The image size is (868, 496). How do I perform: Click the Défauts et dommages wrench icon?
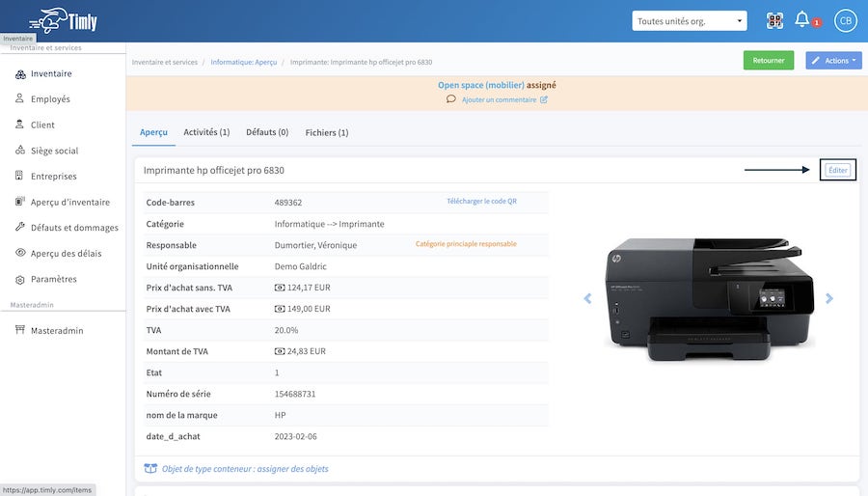[x=20, y=227]
